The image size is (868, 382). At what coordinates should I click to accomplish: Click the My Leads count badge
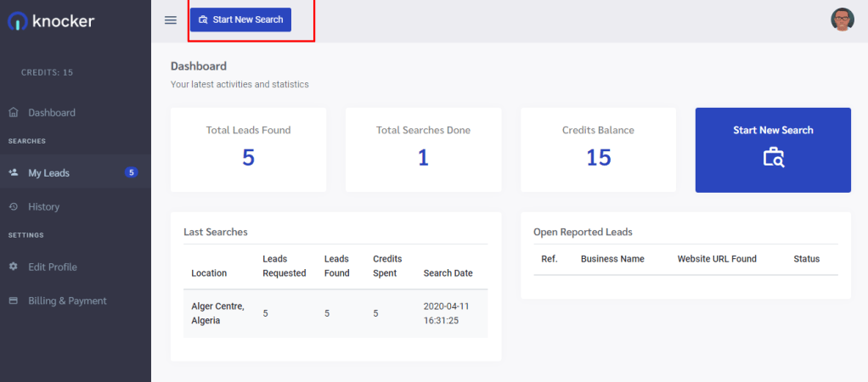[131, 173]
